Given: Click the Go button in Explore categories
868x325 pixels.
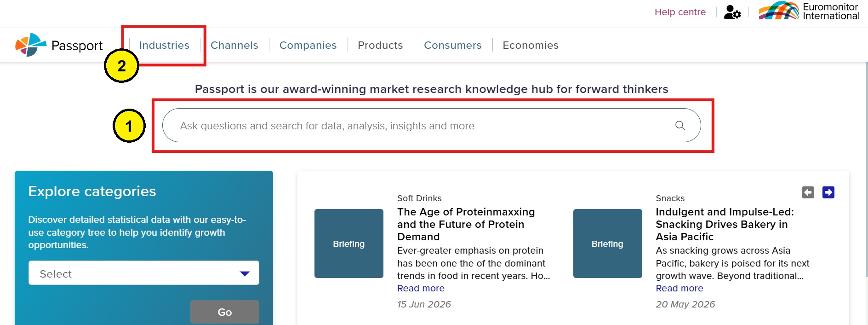Looking at the screenshot, I should click(225, 312).
